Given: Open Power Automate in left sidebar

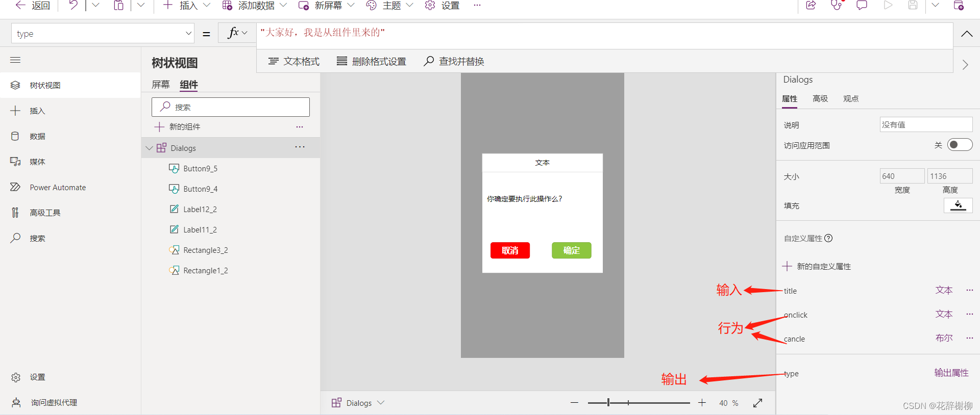Looking at the screenshot, I should coord(70,187).
